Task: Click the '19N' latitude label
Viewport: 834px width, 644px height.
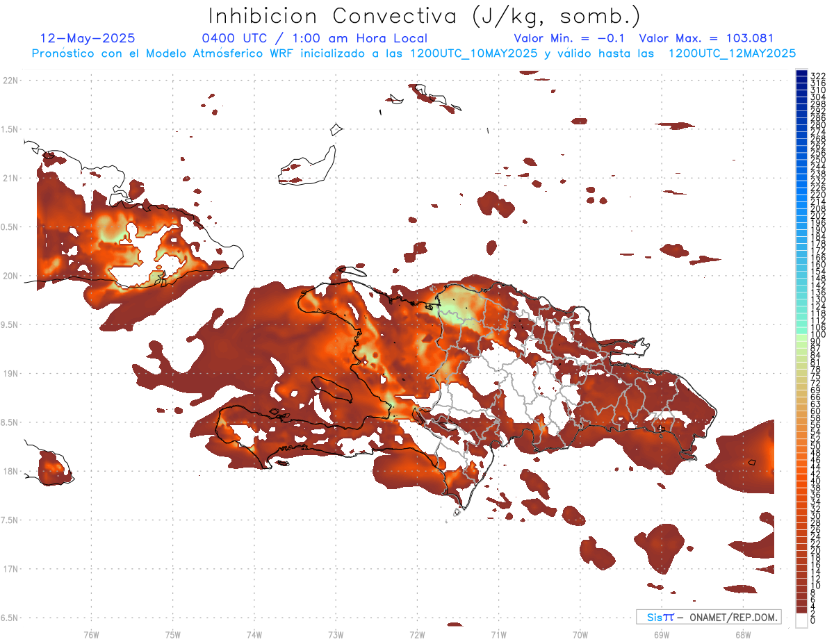Action: tap(10, 373)
